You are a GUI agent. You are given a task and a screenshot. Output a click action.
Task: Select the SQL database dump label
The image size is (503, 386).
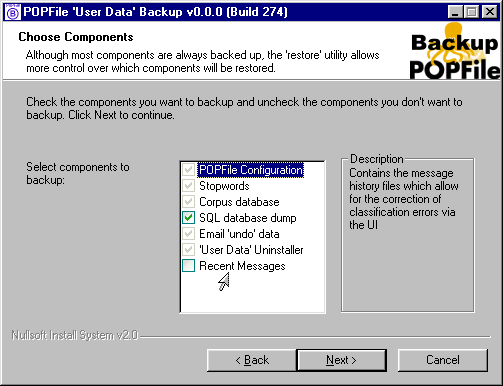[x=248, y=218]
